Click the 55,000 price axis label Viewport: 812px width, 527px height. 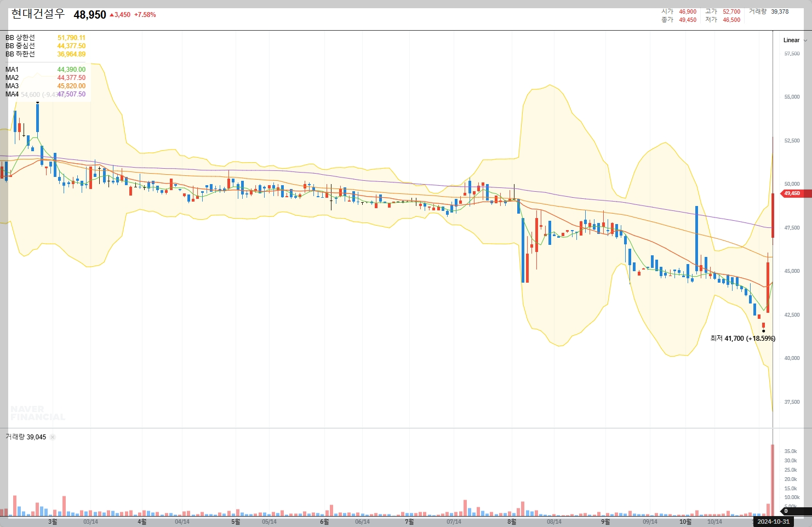tap(792, 97)
